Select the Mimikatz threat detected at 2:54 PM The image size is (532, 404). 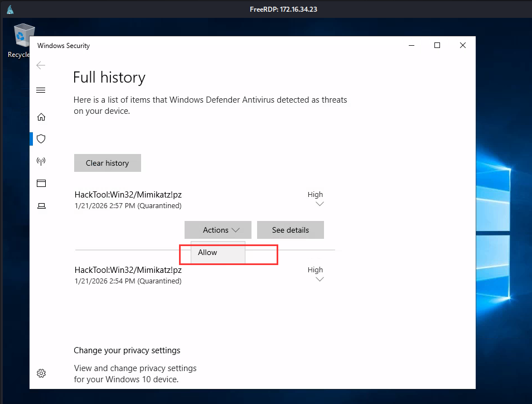(128, 270)
